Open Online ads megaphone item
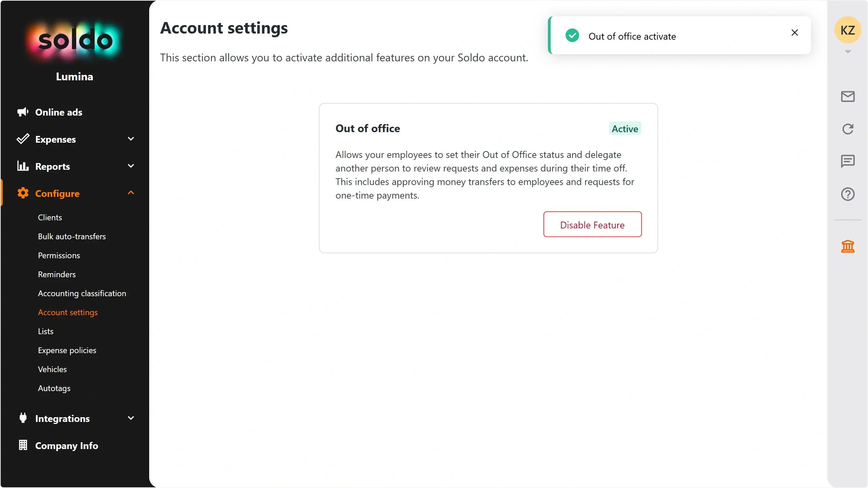This screenshot has width=868, height=488. [59, 112]
